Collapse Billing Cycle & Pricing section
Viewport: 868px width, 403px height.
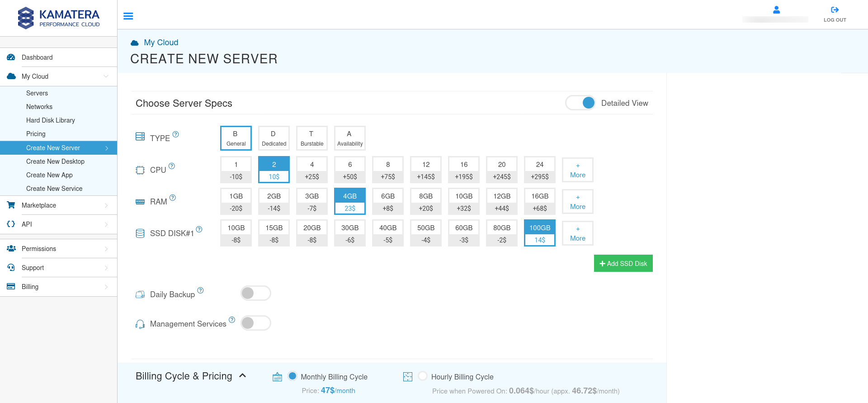243,375
